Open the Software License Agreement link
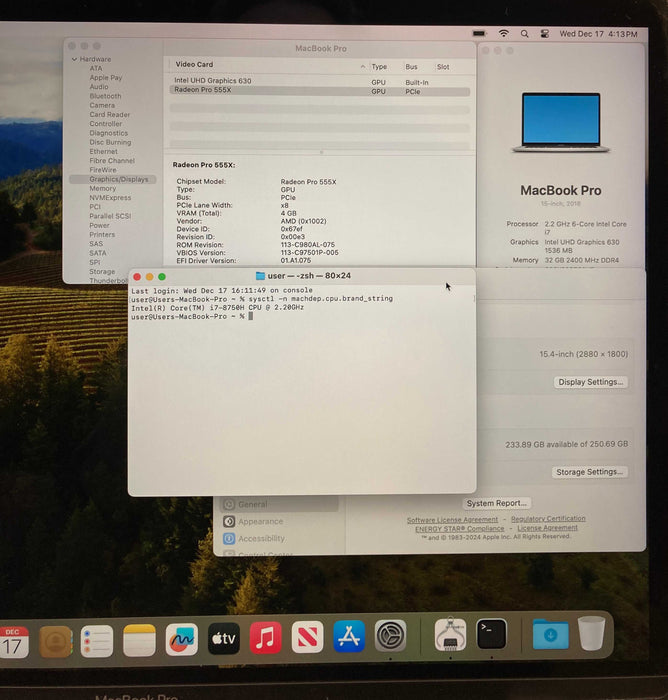668x700 pixels. point(452,520)
